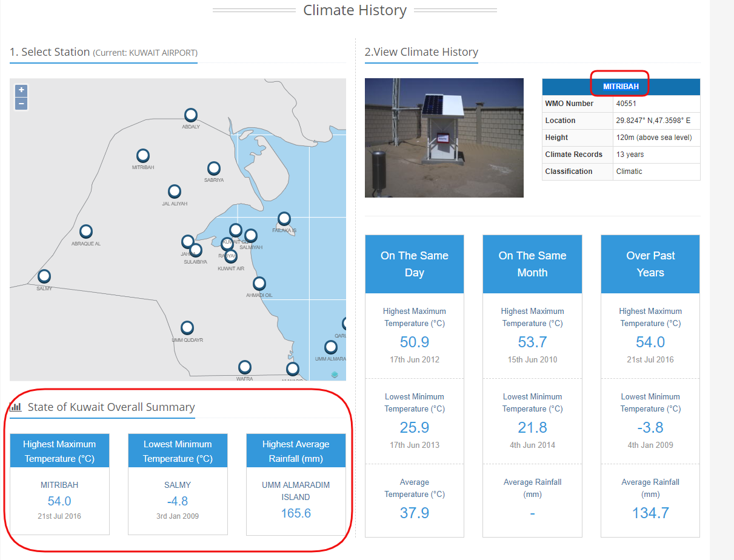Screen dimensions: 734x560
Task: Select the WAFRA station marker
Action: (244, 367)
